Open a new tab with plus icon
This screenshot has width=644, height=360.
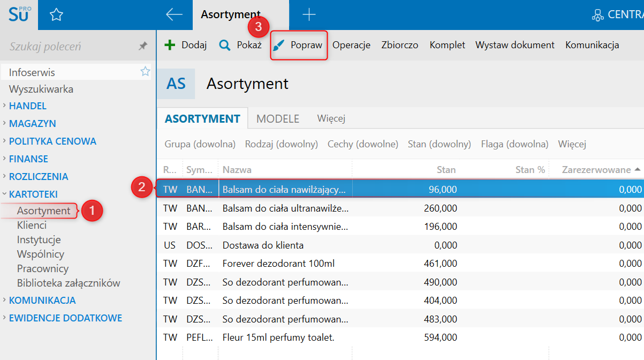coord(309,15)
